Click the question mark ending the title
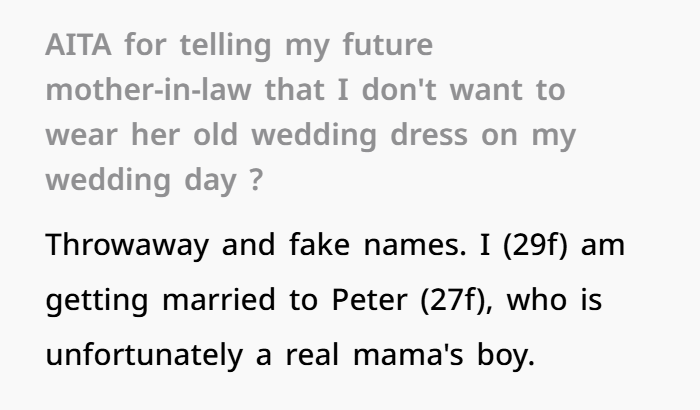The image size is (700, 410). (x=256, y=180)
